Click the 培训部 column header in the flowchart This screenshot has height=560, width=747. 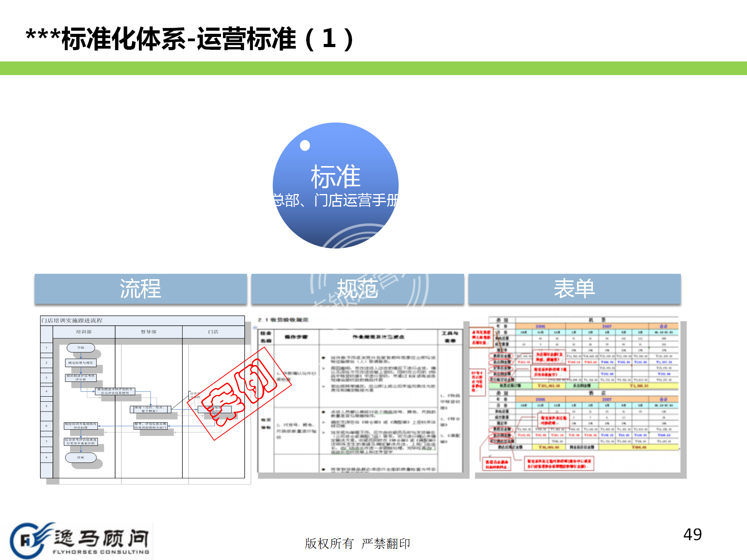pos(84,332)
